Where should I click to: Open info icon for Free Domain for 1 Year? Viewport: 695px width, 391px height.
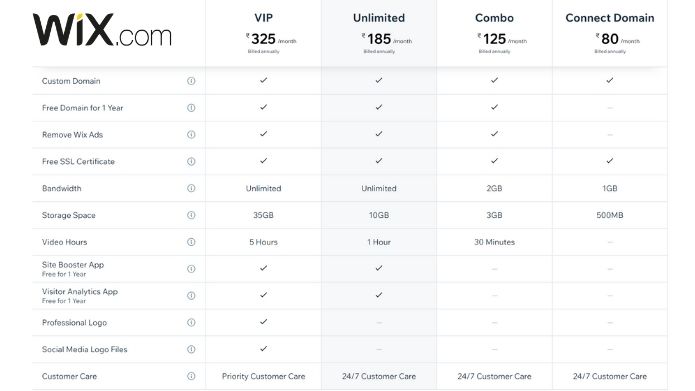click(x=191, y=108)
